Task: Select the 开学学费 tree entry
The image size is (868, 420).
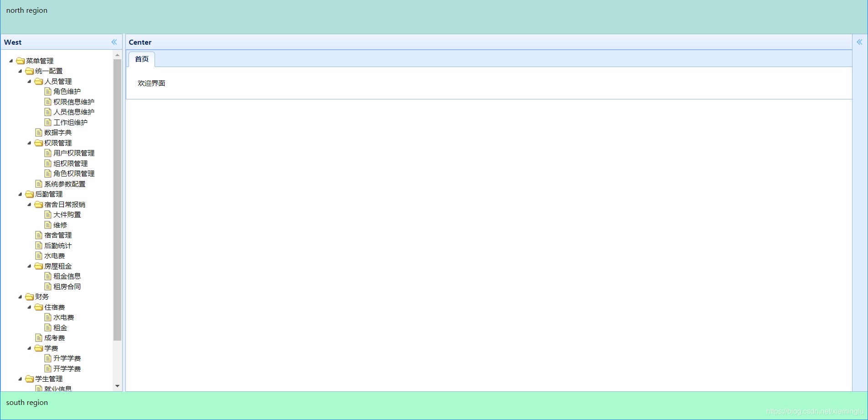Action: coord(67,368)
